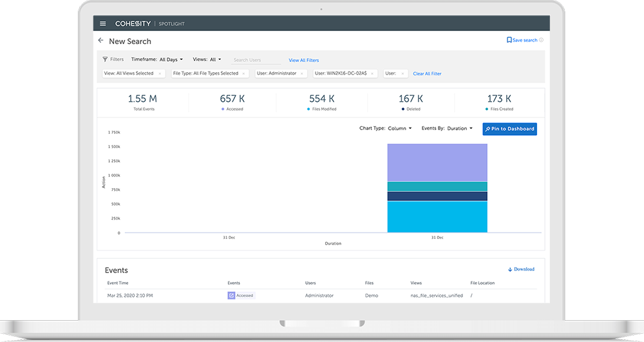The height and width of the screenshot is (342, 644).
Task: Click the 'Mar 25, 2020 2:10 PM' cell
Action: coord(130,296)
